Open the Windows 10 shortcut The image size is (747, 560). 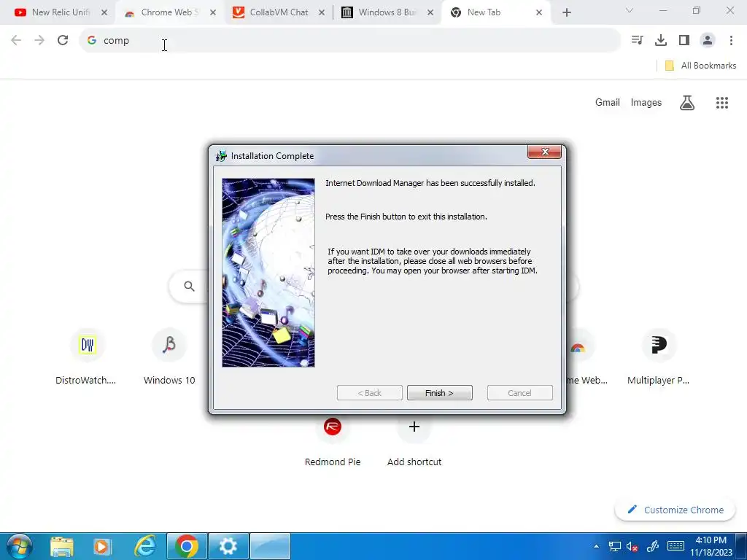point(169,356)
